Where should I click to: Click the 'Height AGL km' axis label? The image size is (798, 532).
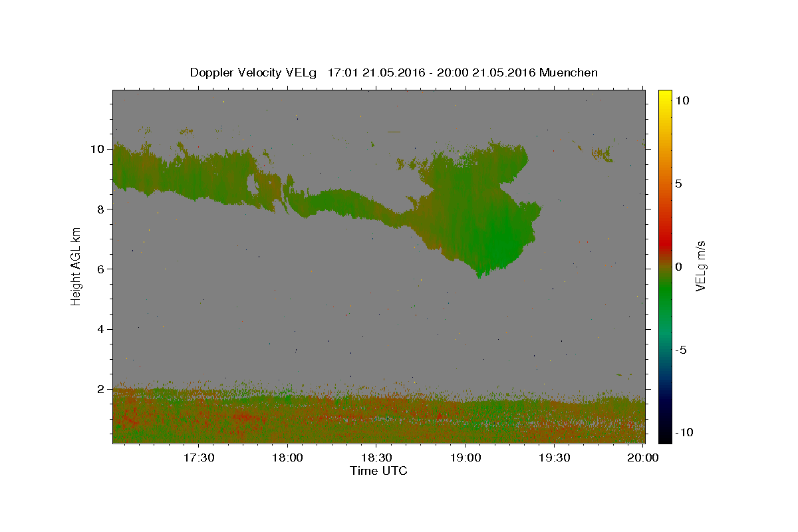point(76,266)
